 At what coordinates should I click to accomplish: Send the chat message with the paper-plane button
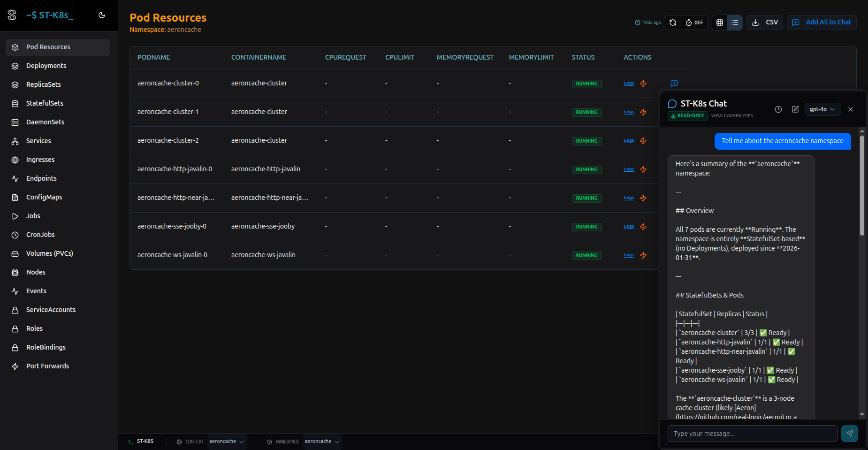coord(850,434)
